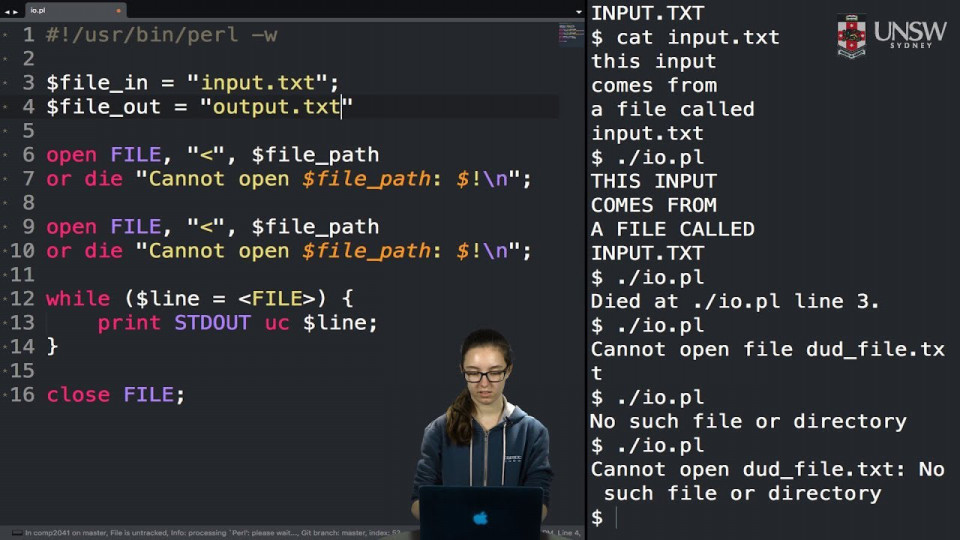Click "Died at ./io.pl line 3." terminal output

734,301
